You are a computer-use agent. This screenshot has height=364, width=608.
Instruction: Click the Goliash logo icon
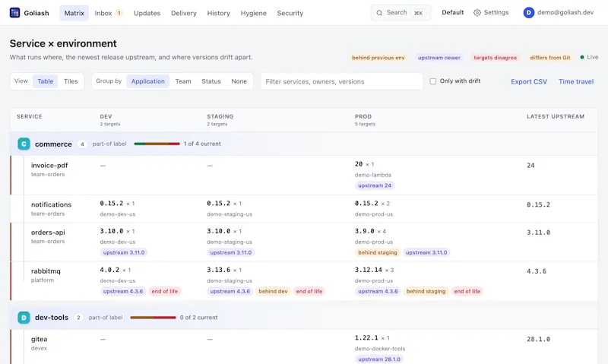point(14,13)
